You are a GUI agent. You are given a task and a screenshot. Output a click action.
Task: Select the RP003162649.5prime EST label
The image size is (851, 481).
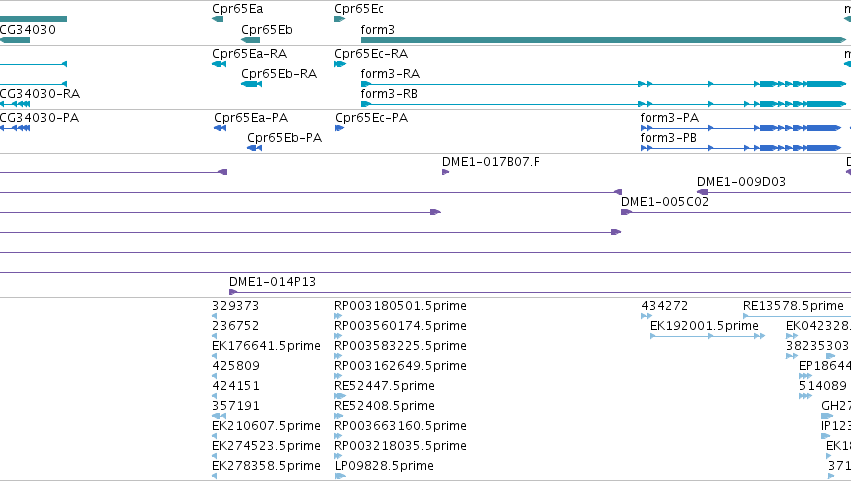coord(401,366)
